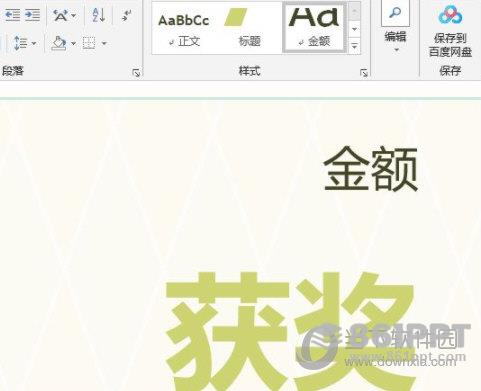Click 保存到百度网盘 button
481x391 pixels.
[x=450, y=31]
